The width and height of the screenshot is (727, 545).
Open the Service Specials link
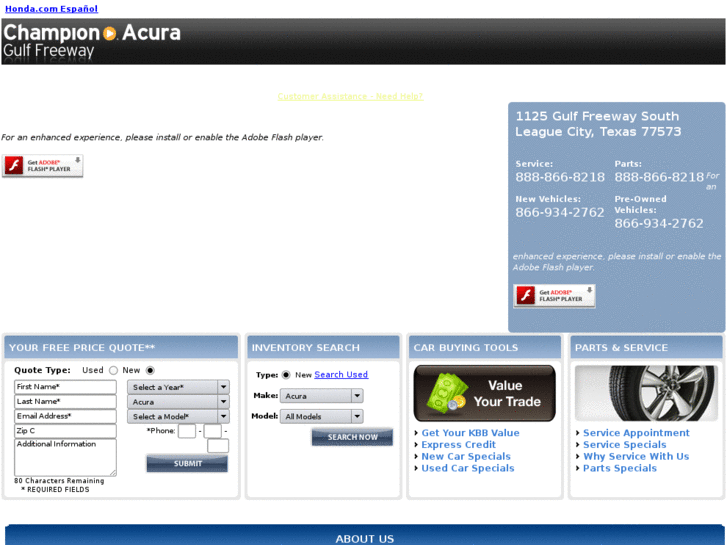(x=624, y=445)
